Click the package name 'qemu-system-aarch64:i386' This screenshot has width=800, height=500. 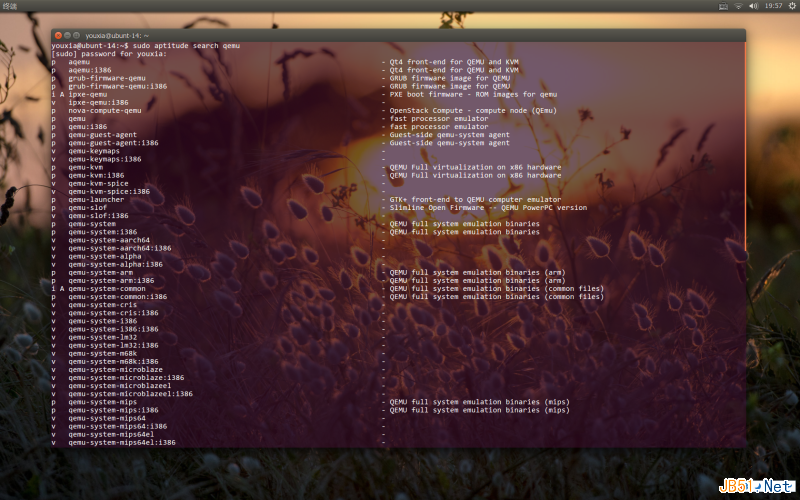[x=120, y=248]
